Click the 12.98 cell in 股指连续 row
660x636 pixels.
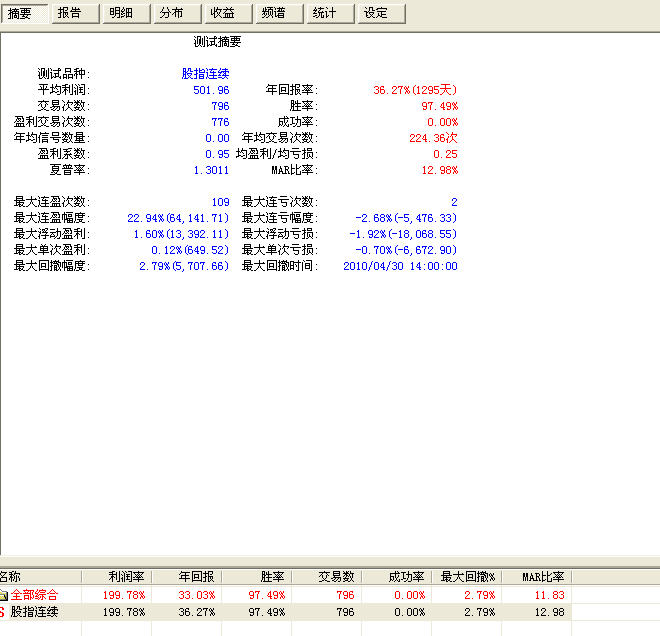coord(550,612)
